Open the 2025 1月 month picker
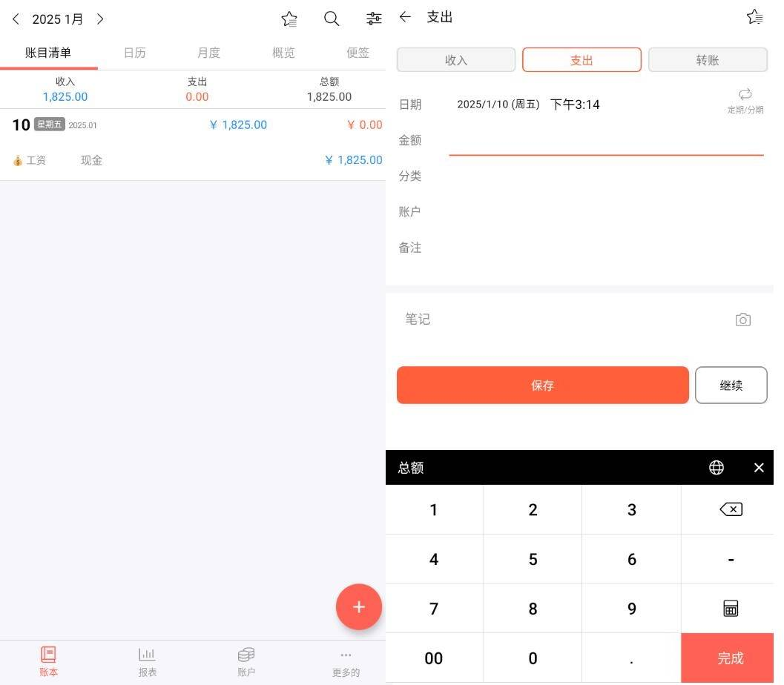Image resolution: width=784 pixels, height=685 pixels. pyautogui.click(x=58, y=19)
